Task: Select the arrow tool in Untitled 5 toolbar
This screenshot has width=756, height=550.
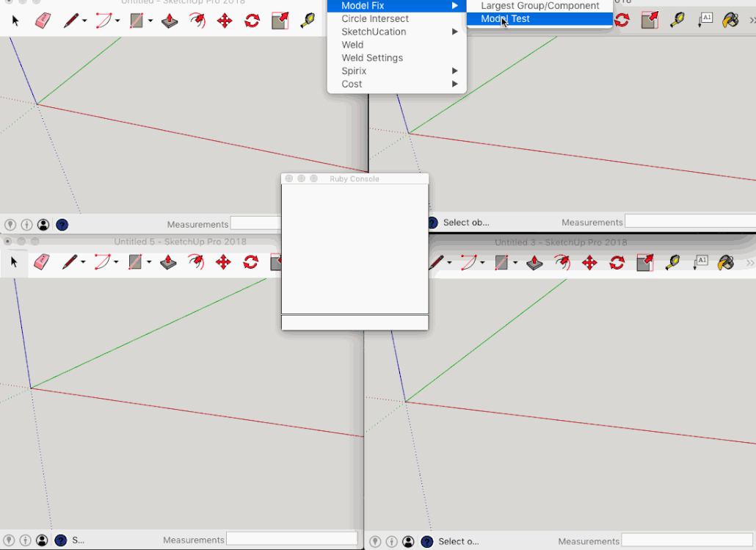Action: pos(13,261)
